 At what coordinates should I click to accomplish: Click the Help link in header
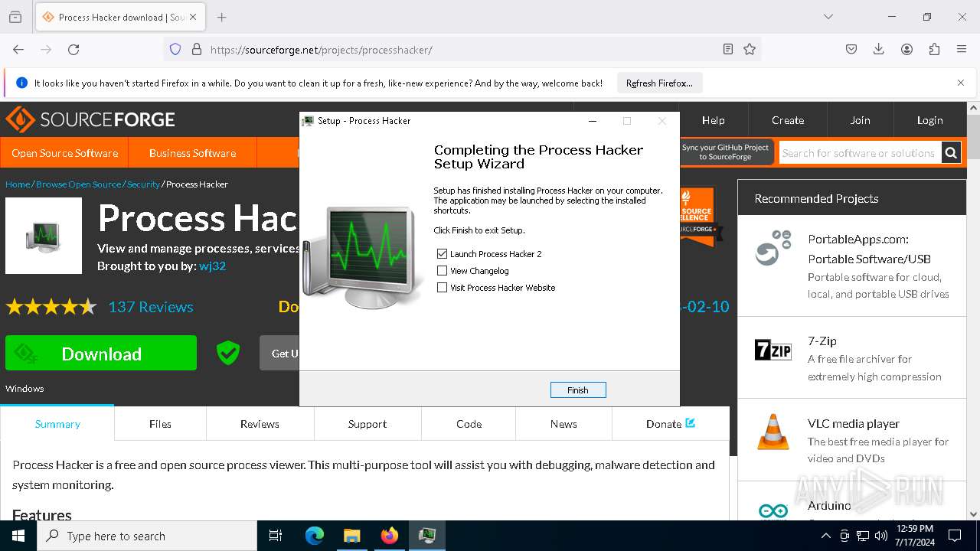point(713,120)
